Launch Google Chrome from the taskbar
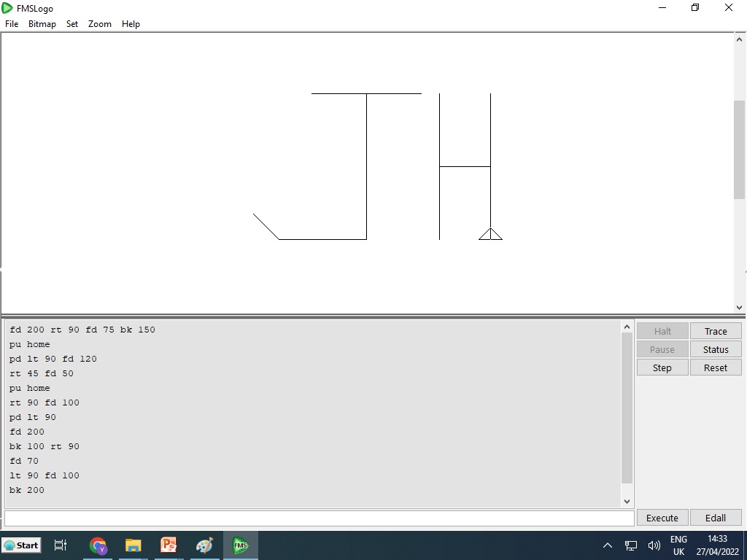Viewport: 747px width, 560px height. 98,545
